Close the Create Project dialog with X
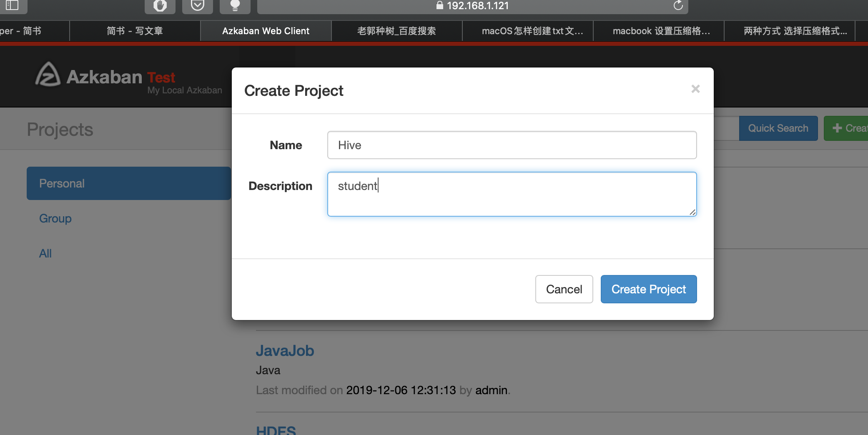The width and height of the screenshot is (868, 435). point(695,89)
